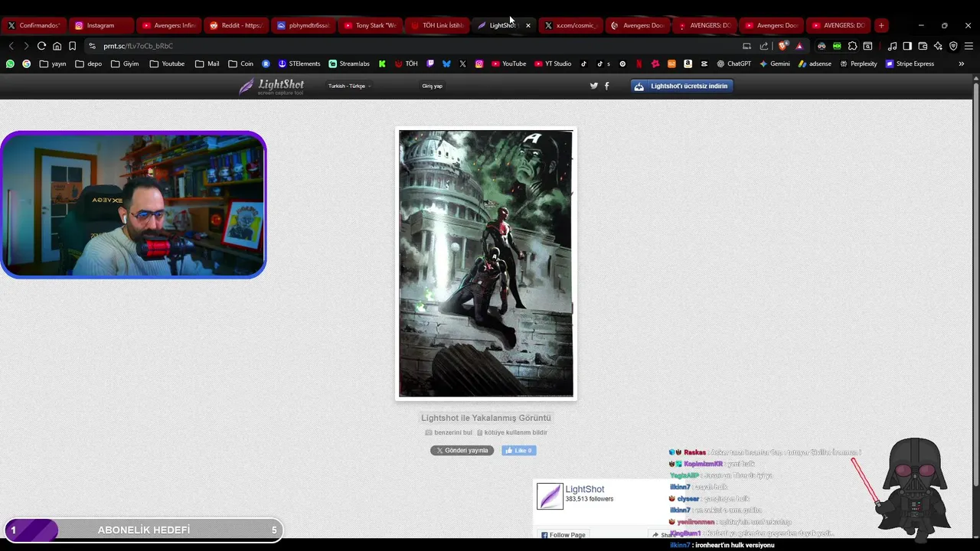The image size is (980, 551).
Task: Open the Streamlabs bookmark
Action: (349, 64)
